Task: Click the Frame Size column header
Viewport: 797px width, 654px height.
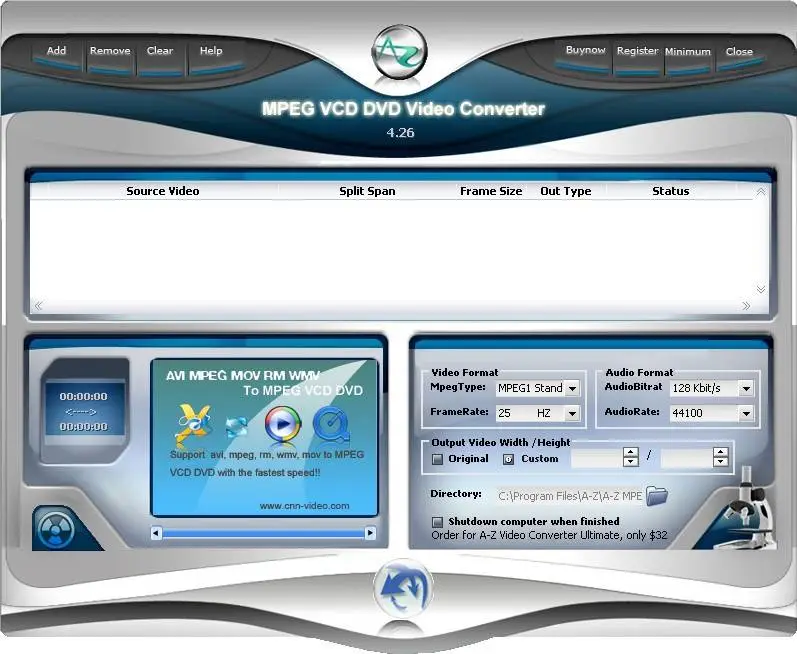Action: coord(491,191)
